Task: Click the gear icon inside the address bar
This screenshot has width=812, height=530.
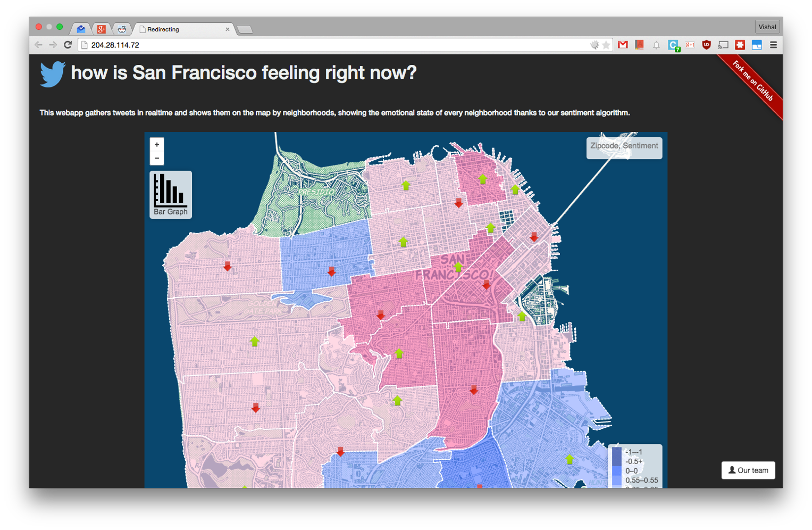Action: point(595,45)
